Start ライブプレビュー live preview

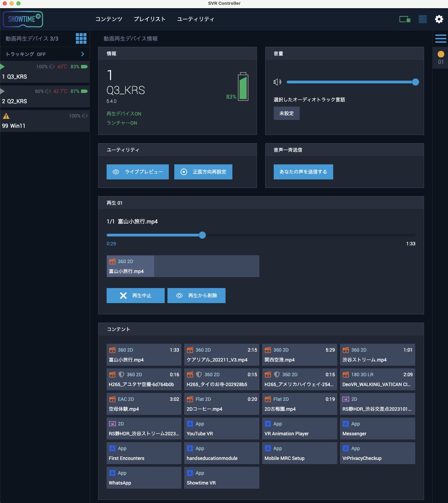tap(138, 172)
